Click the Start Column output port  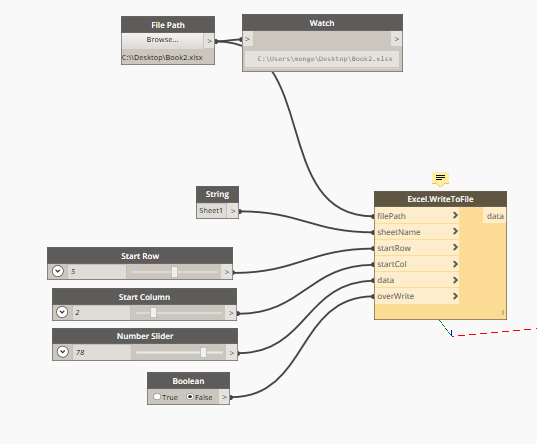click(x=231, y=313)
